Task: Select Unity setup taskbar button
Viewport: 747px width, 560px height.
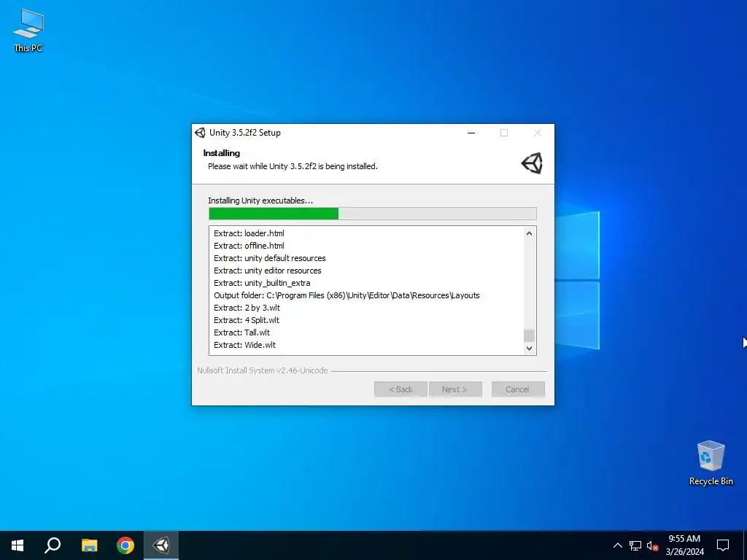Action: [161, 545]
